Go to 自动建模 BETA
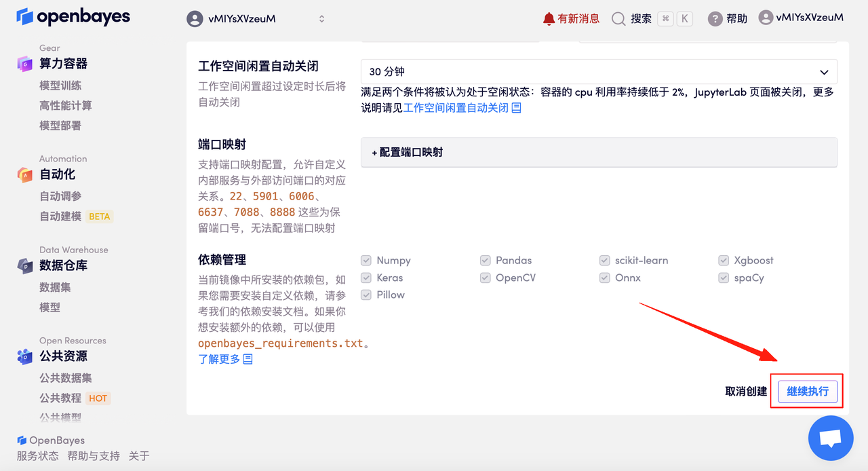 75,216
